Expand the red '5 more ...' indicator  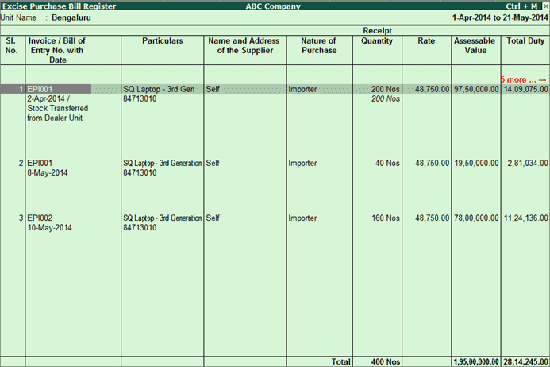coord(523,80)
